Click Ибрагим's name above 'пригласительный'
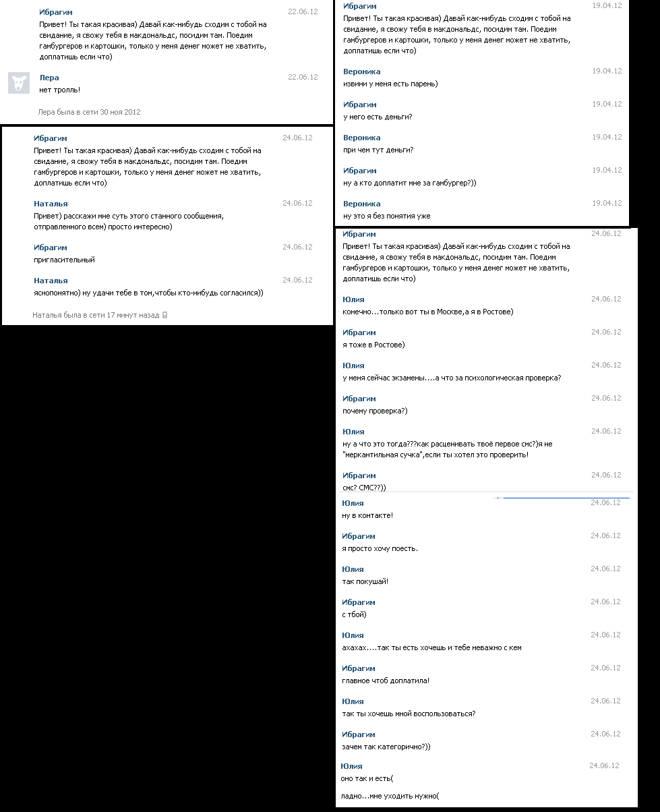 [51, 248]
